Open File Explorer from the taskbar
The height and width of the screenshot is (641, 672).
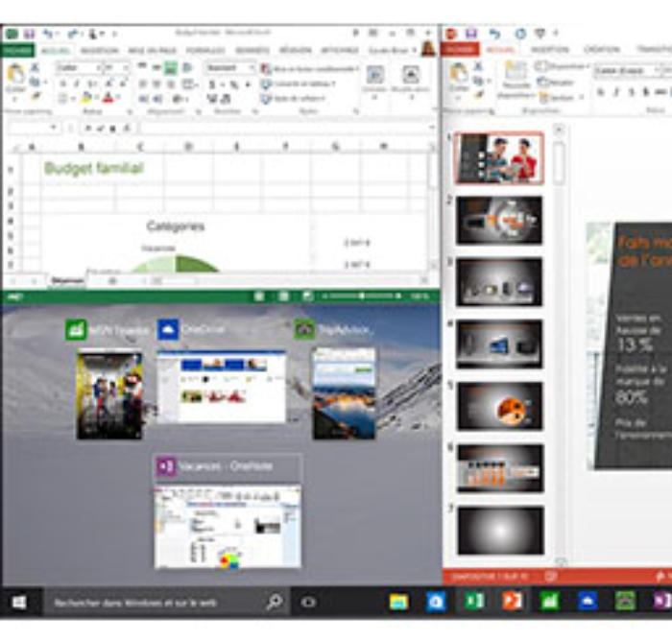point(398,602)
